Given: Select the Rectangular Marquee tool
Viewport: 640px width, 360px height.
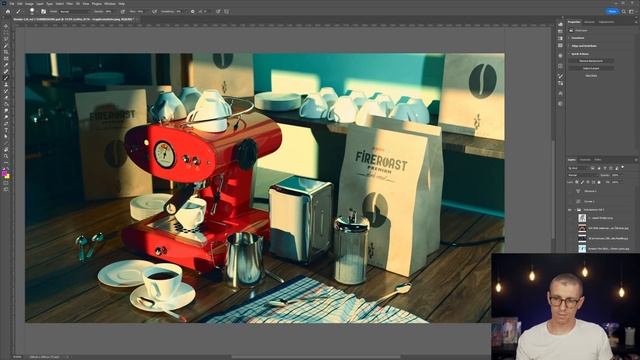Looking at the screenshot, I should point(6,33).
